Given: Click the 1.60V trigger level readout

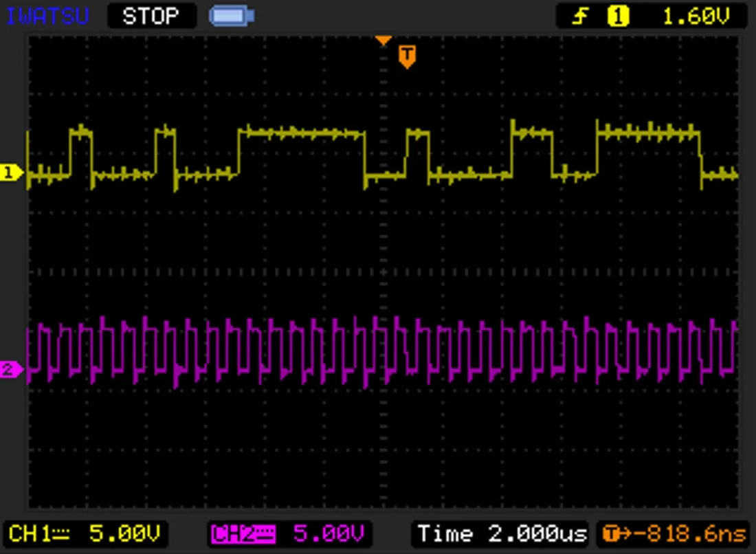Looking at the screenshot, I should point(696,17).
